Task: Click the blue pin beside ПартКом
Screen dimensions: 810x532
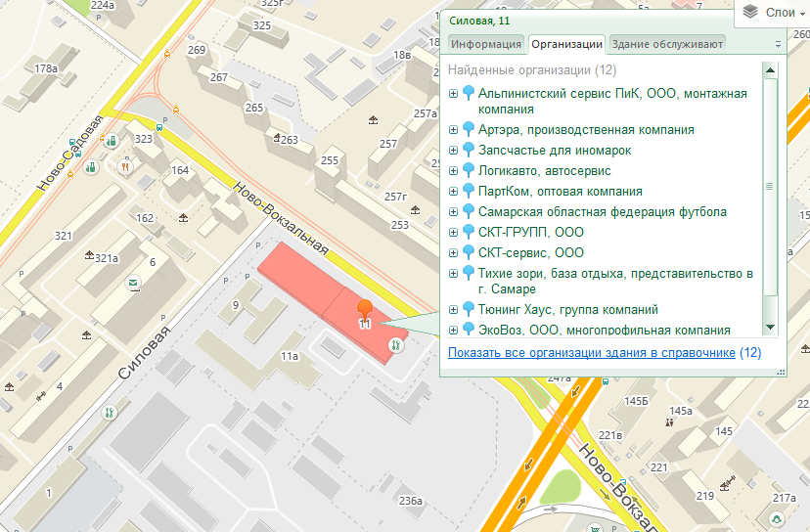Action: [468, 191]
